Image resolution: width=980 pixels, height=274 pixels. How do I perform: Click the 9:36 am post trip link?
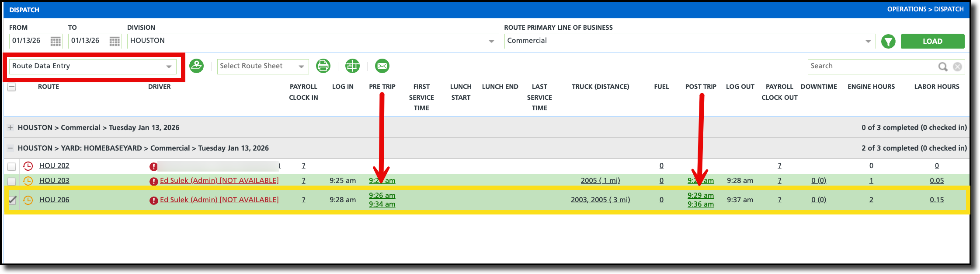(x=701, y=204)
